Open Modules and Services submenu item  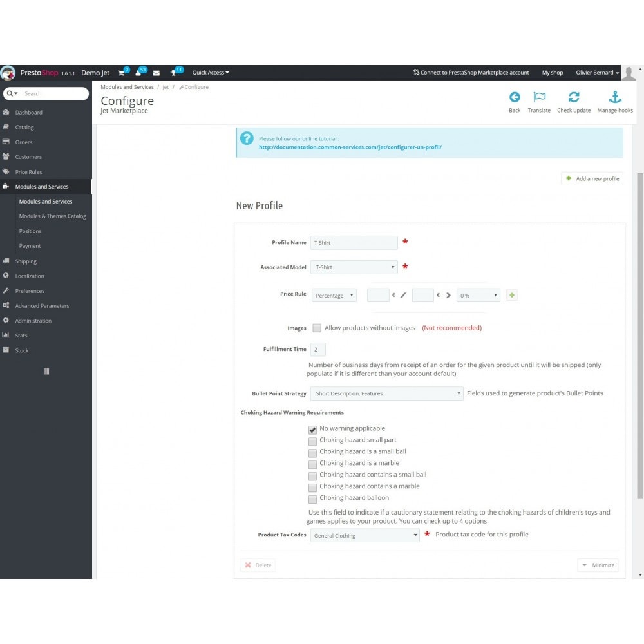pyautogui.click(x=46, y=201)
